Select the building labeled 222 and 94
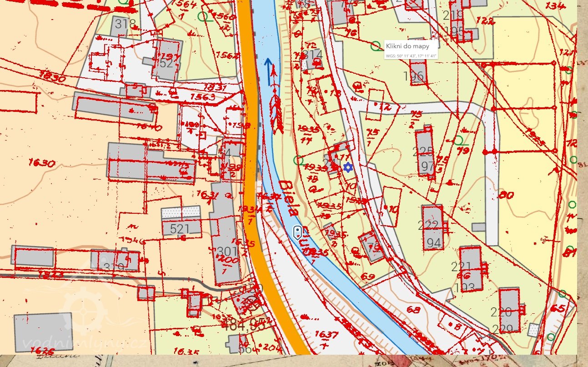588x367 pixels. click(x=432, y=227)
